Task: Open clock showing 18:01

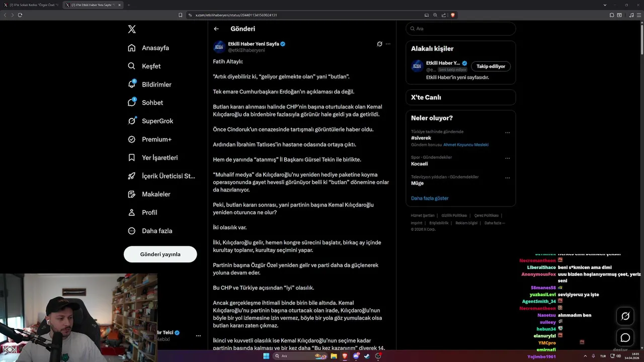Action: click(631, 356)
